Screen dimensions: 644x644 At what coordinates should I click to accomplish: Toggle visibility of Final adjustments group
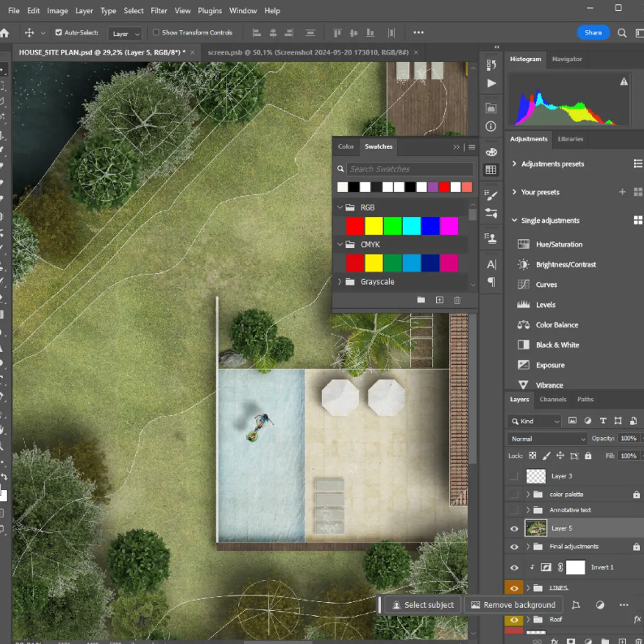pos(514,546)
